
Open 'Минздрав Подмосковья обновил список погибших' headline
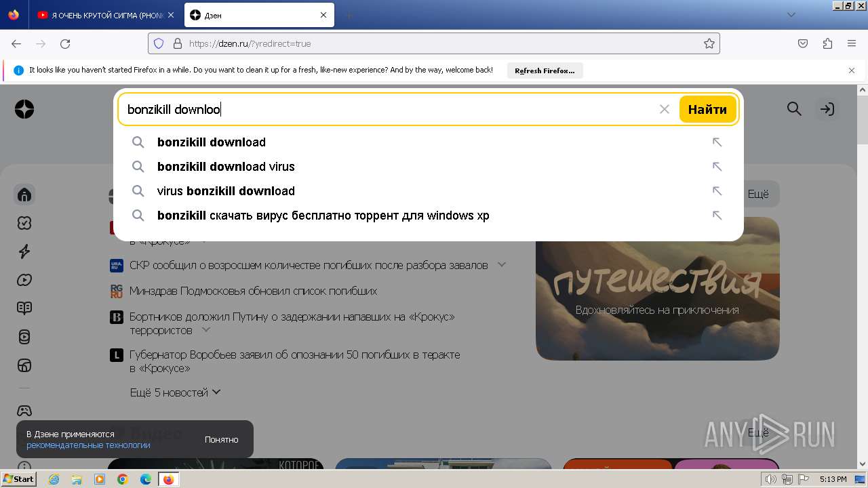[253, 291]
